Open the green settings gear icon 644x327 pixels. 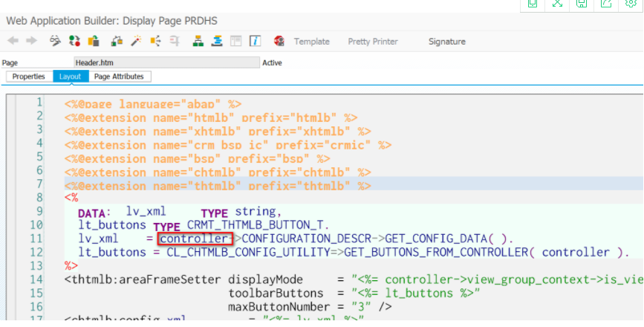(x=631, y=3)
